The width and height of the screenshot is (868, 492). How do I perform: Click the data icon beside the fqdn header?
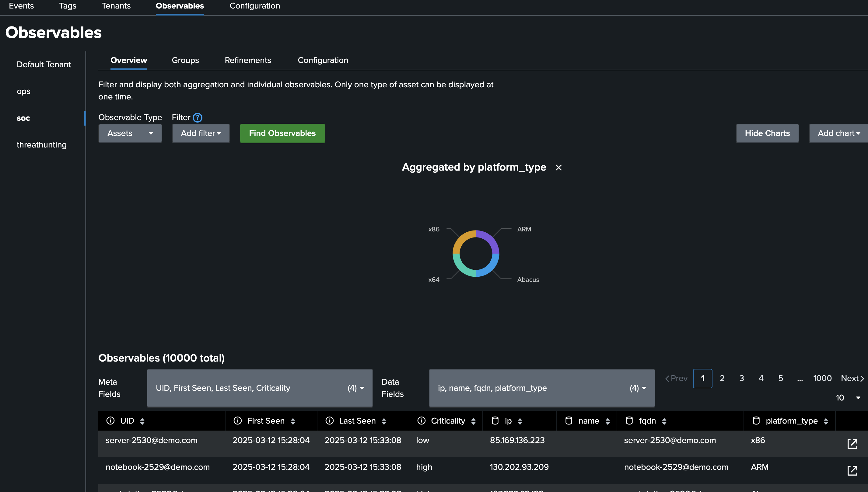click(x=630, y=421)
